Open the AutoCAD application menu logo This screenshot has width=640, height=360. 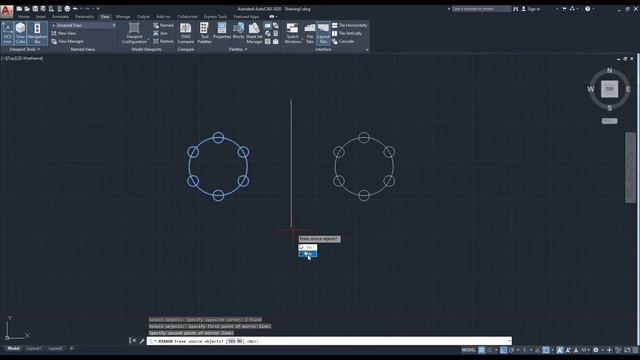pyautogui.click(x=6, y=11)
